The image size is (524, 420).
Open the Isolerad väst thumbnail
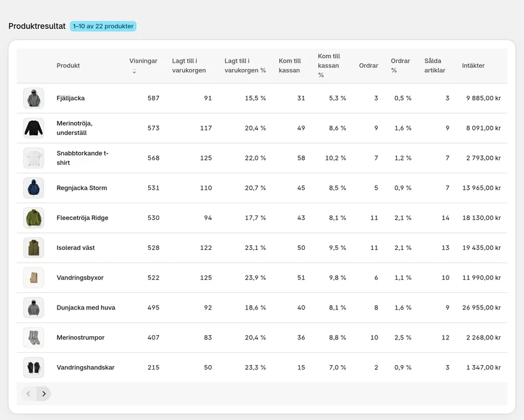(33, 248)
